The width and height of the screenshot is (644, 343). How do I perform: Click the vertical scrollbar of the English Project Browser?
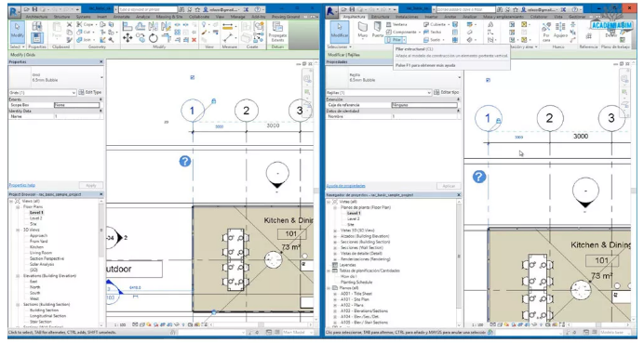(101, 262)
